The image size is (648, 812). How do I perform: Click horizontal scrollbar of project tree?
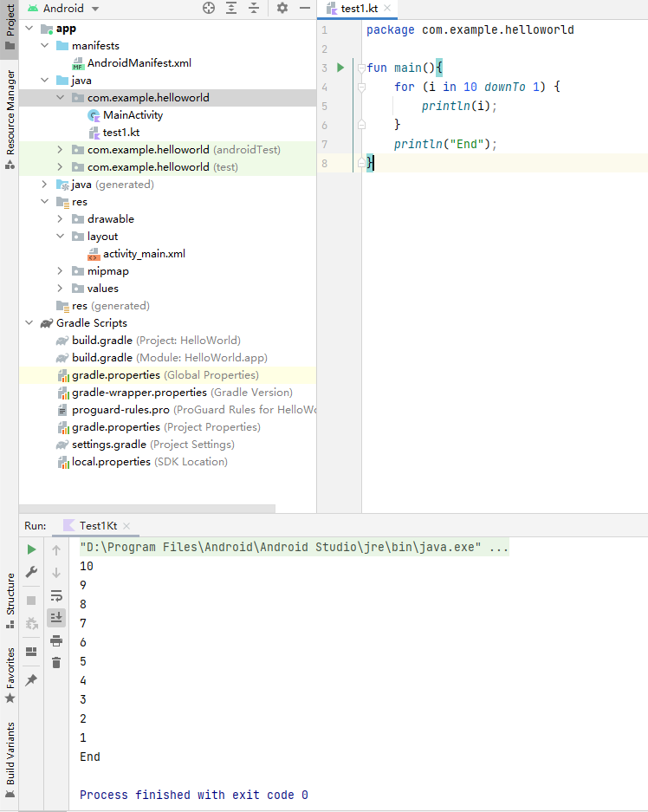point(147,509)
